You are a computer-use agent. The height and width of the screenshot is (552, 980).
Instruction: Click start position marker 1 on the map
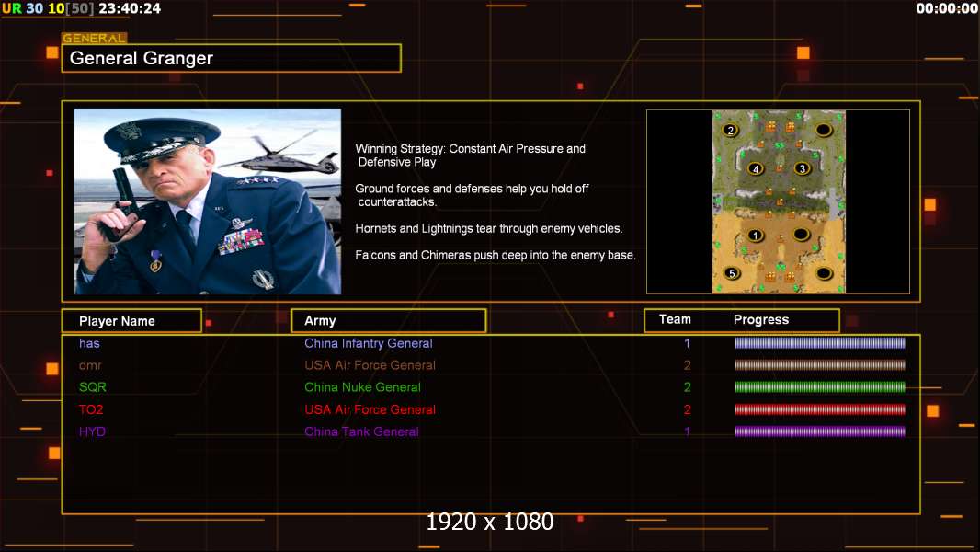tap(755, 235)
